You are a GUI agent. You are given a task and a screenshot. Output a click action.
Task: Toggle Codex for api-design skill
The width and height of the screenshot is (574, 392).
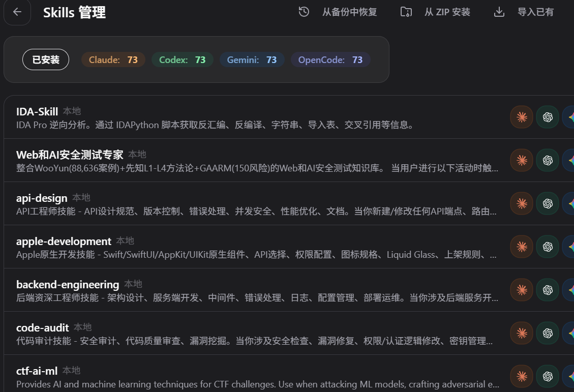(548, 203)
